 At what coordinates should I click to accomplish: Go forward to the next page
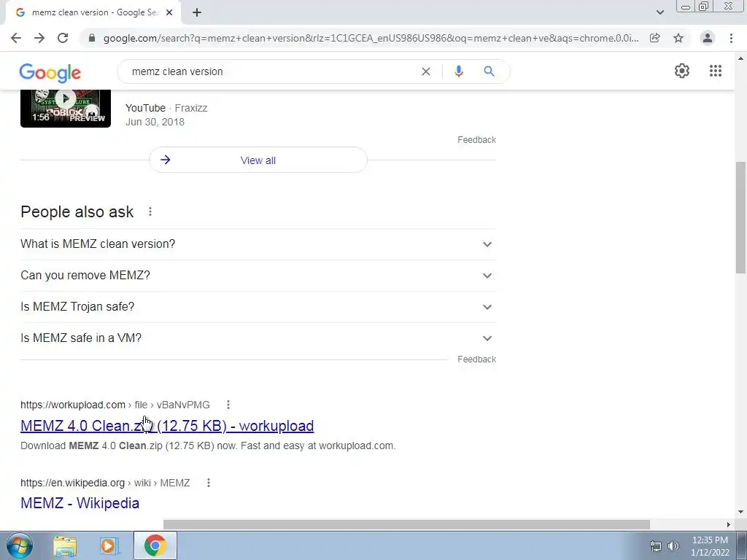[x=39, y=38]
